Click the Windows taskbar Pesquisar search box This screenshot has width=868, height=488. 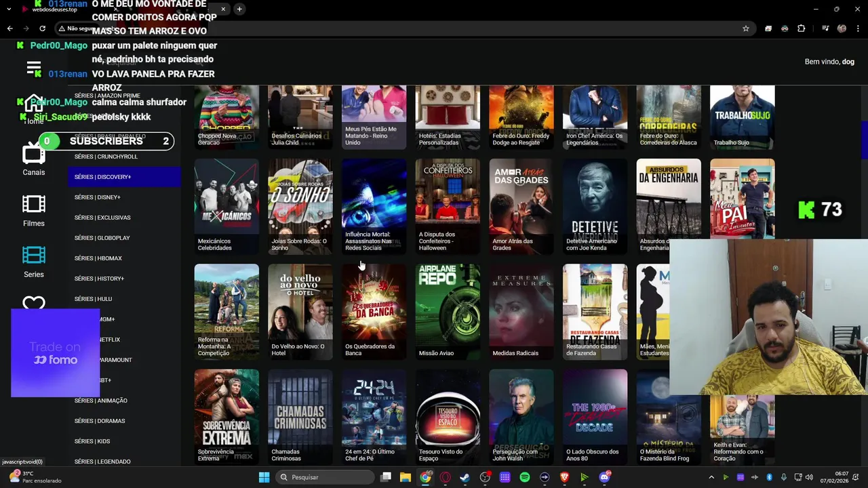325,477
